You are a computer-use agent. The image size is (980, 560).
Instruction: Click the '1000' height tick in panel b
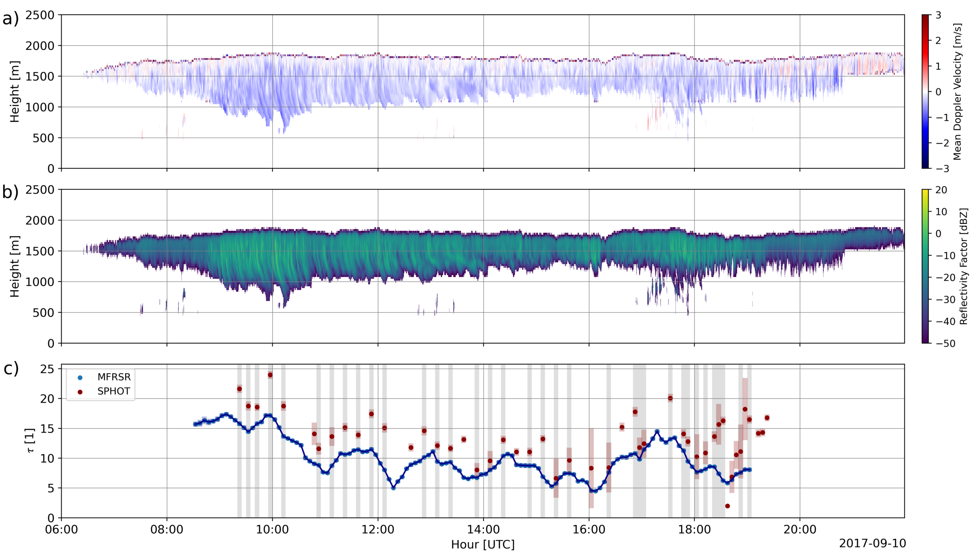pos(40,282)
